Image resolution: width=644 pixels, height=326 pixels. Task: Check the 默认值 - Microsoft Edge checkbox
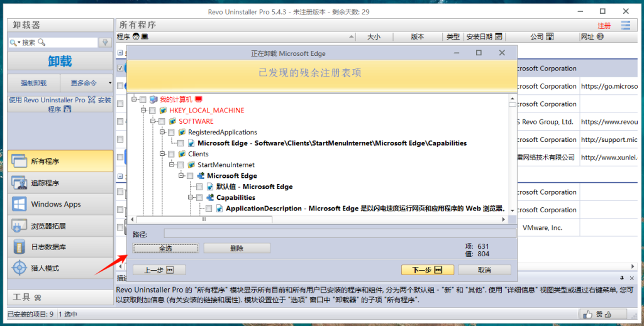tap(199, 187)
